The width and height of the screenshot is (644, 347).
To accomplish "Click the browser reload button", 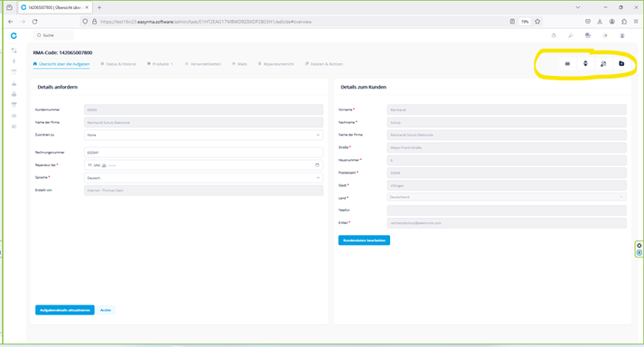I will pyautogui.click(x=34, y=22).
